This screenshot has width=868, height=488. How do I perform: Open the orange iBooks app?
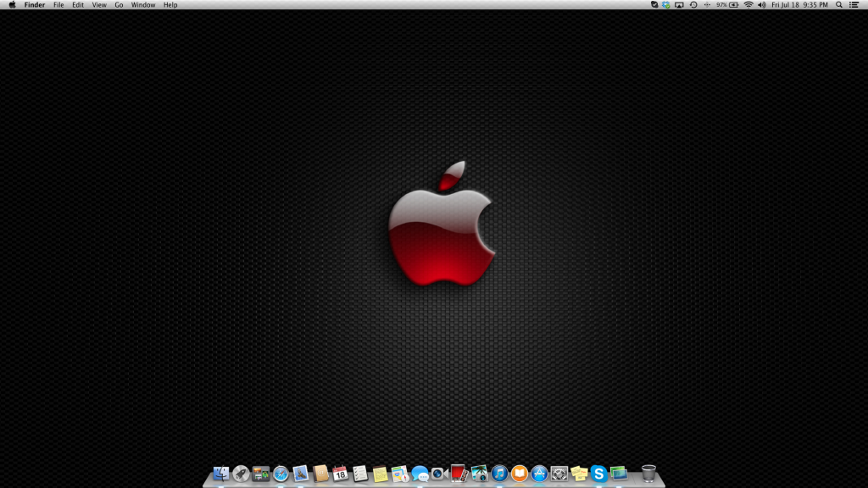click(x=520, y=474)
